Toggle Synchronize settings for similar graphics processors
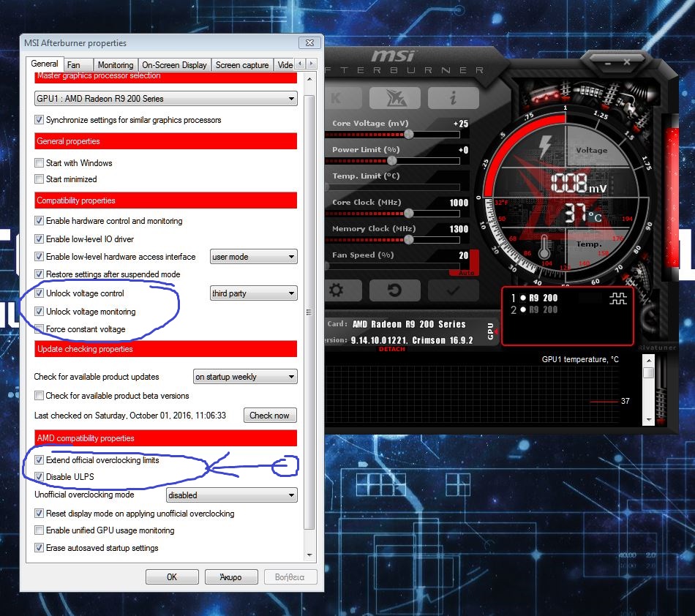The image size is (695, 616). (x=39, y=120)
